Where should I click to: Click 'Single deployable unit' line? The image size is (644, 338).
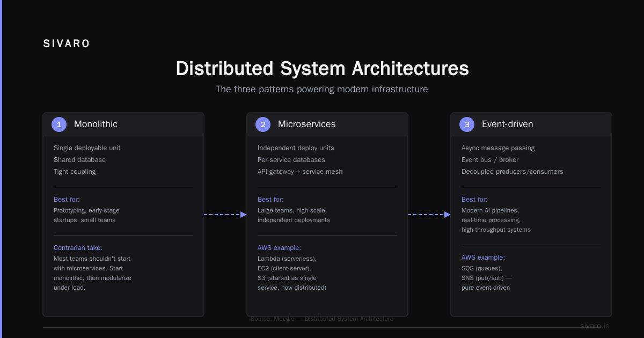(87, 148)
